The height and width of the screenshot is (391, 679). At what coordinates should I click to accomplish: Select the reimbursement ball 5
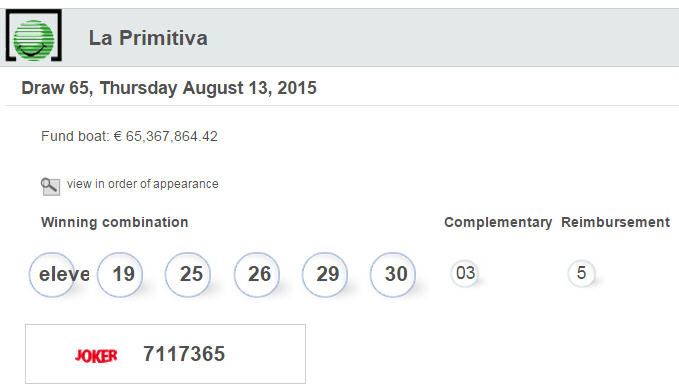[581, 273]
